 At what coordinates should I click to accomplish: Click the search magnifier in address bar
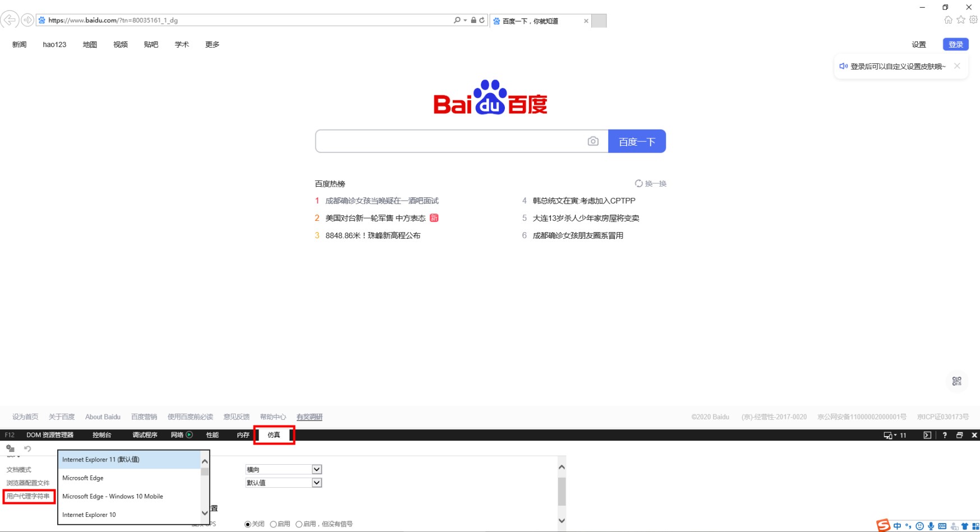457,20
